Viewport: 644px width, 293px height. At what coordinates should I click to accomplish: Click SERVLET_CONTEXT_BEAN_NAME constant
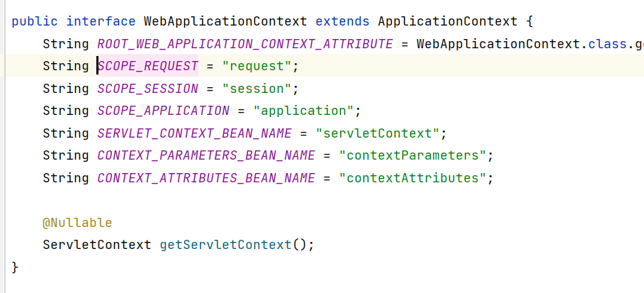tap(194, 133)
